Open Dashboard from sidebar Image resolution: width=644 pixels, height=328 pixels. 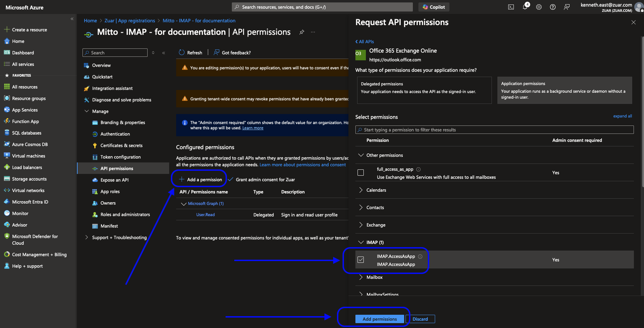(x=23, y=53)
